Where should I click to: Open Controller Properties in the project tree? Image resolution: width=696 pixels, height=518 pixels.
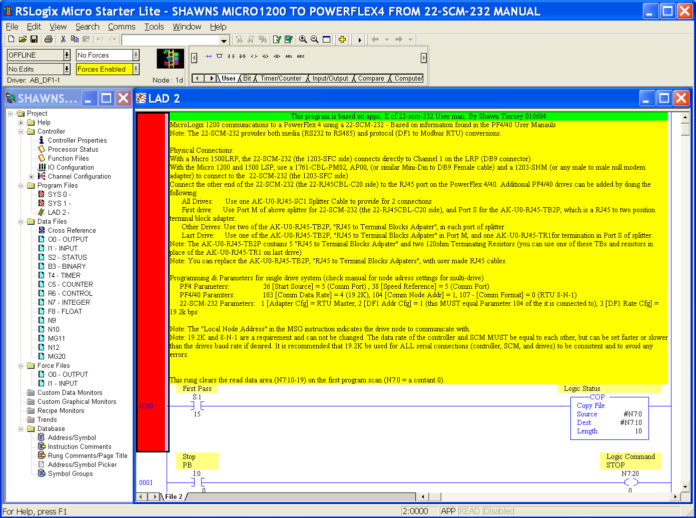pyautogui.click(x=77, y=140)
